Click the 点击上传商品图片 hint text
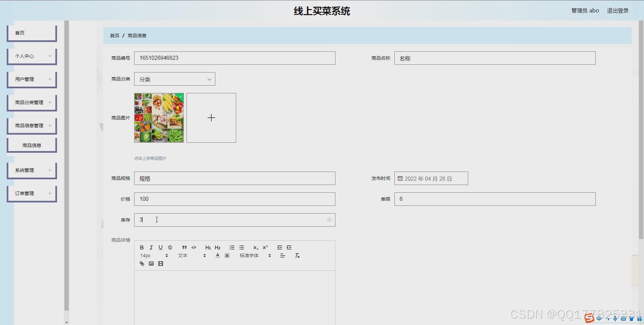 coord(150,158)
